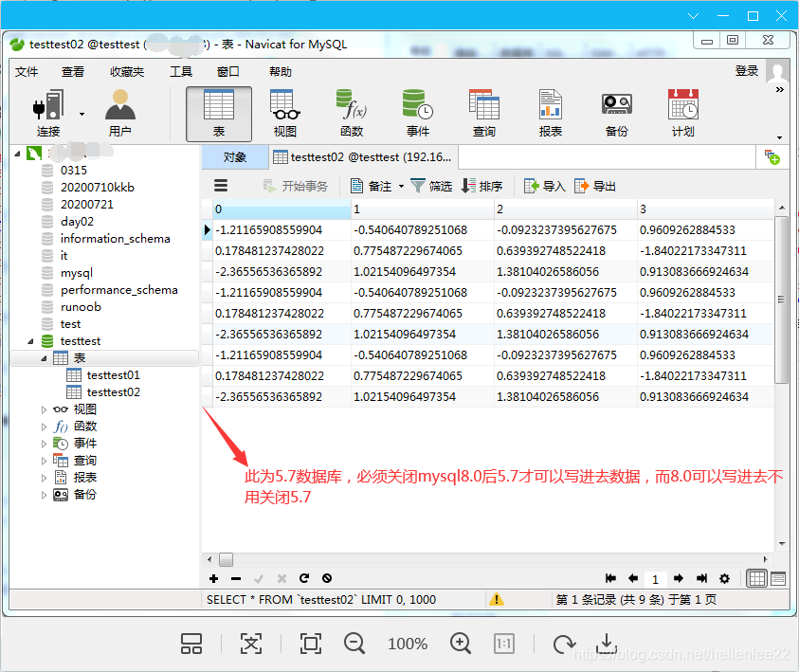Screen dimensions: 799x672
Task: Collapse the testtest database node
Action: pyautogui.click(x=30, y=341)
